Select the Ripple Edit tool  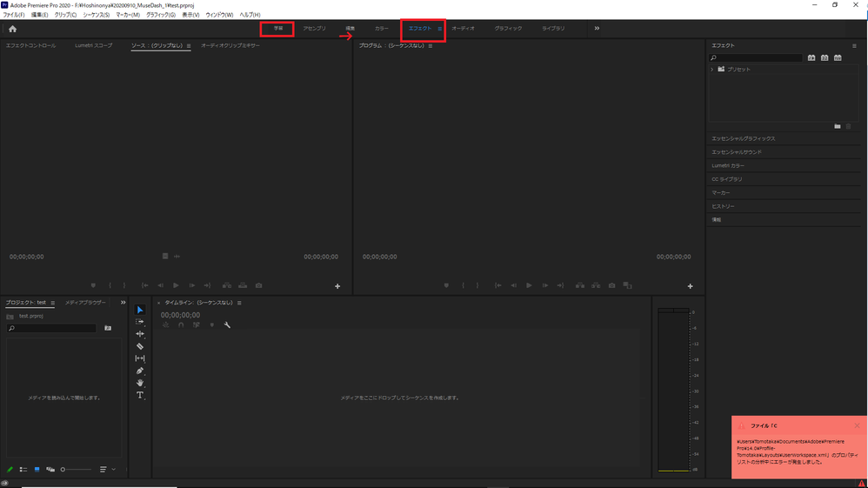(140, 334)
